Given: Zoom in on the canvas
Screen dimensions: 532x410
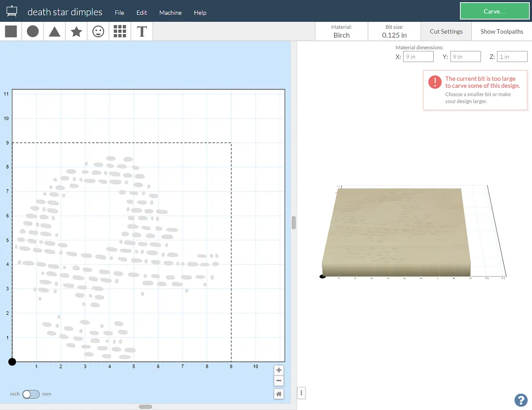Looking at the screenshot, I should pos(279,370).
